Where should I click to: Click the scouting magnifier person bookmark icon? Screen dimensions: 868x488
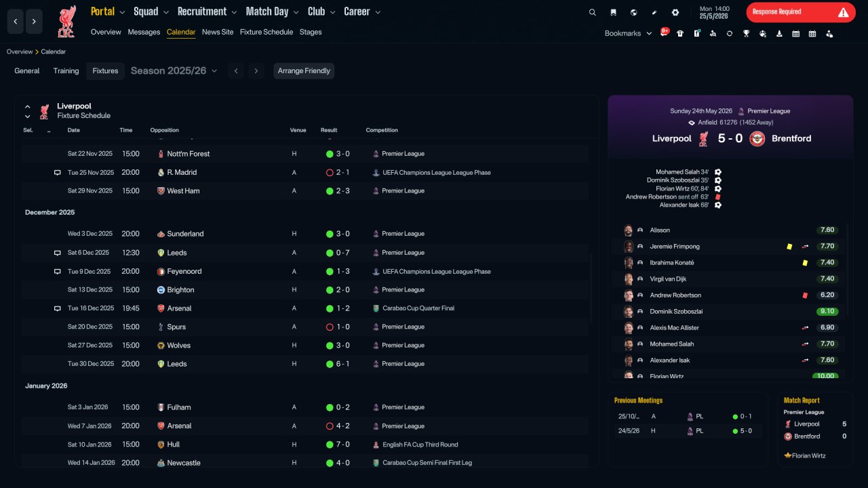point(713,33)
